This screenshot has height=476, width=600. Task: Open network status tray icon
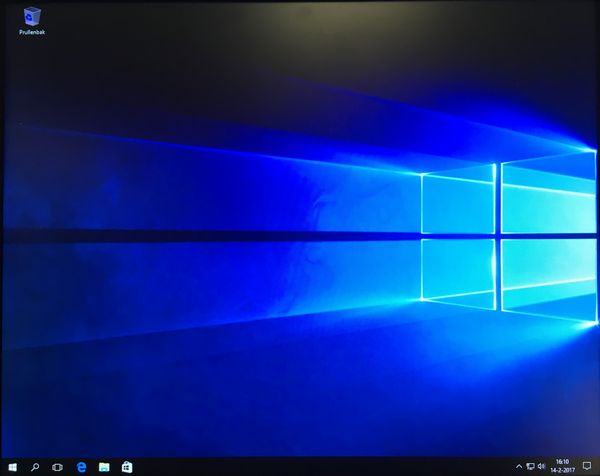[x=530, y=466]
